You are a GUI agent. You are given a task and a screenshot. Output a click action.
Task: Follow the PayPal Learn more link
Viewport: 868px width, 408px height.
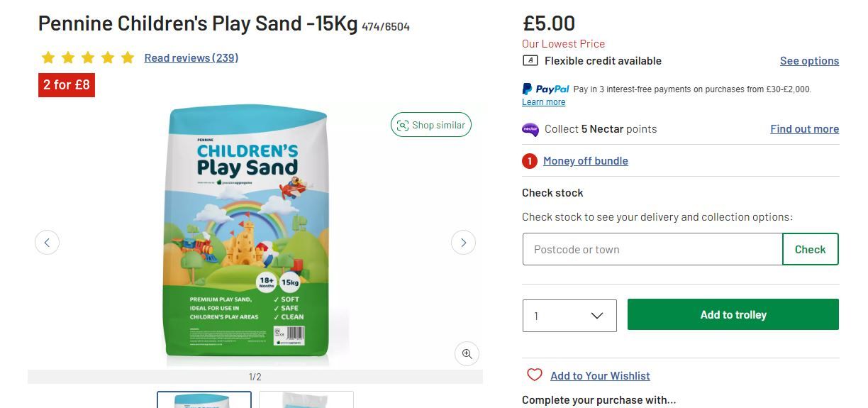[543, 102]
